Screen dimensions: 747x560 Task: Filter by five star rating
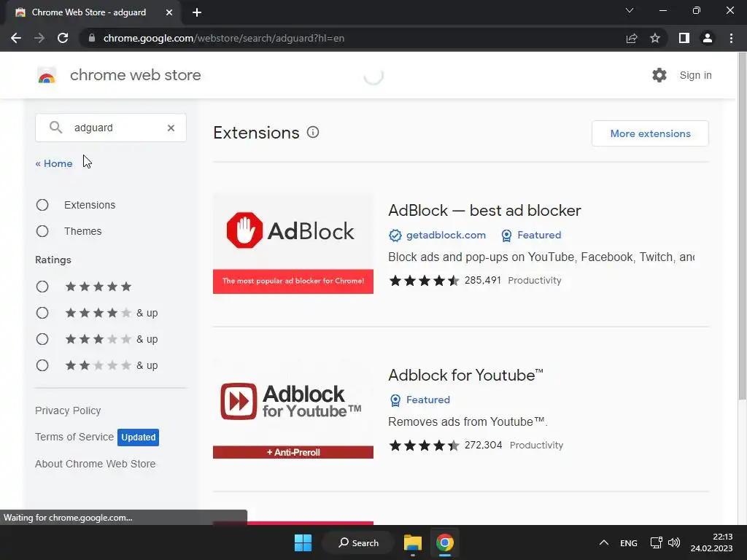point(42,286)
